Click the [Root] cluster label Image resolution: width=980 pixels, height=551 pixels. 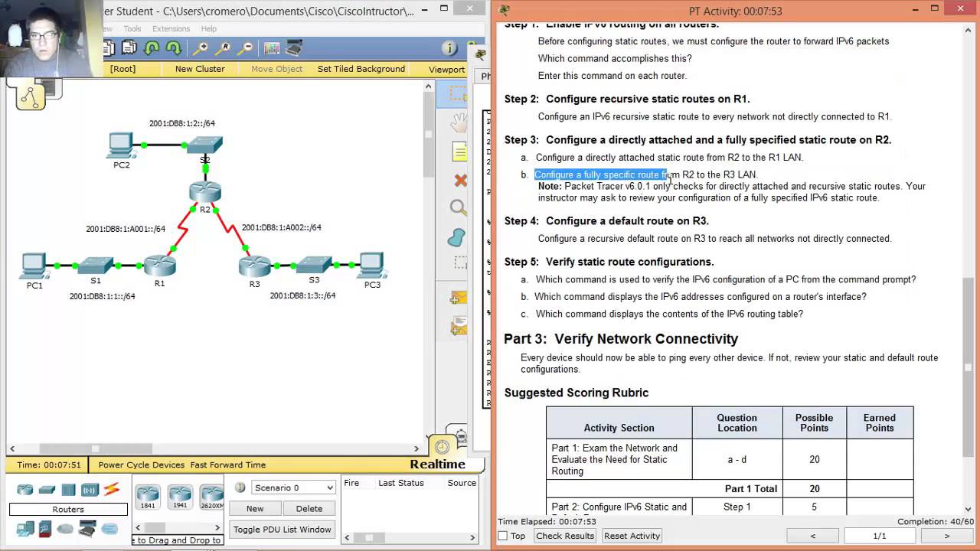coord(122,69)
